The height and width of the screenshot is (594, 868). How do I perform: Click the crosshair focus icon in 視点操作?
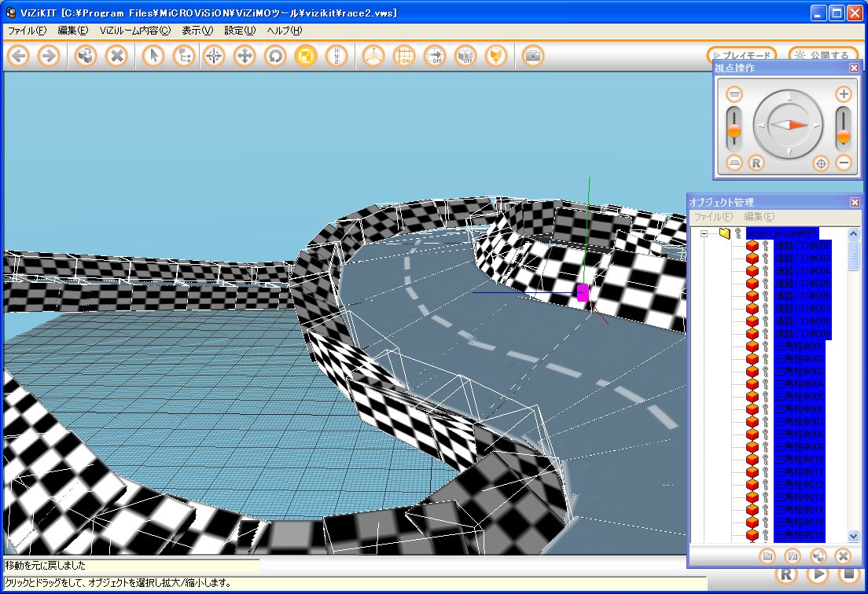pyautogui.click(x=821, y=163)
